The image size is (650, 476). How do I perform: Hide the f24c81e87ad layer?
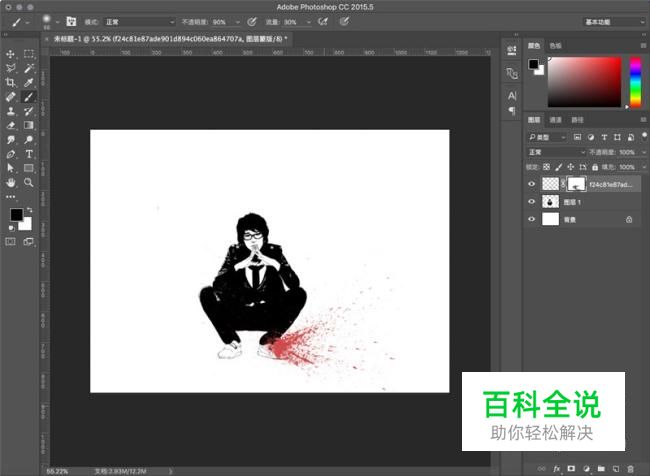click(531, 184)
